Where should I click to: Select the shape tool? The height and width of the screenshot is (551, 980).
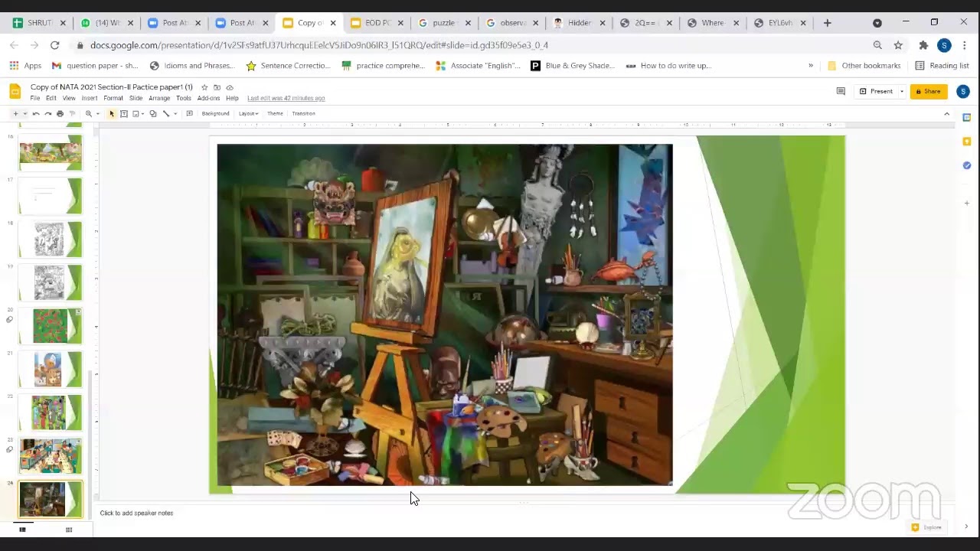tap(153, 114)
